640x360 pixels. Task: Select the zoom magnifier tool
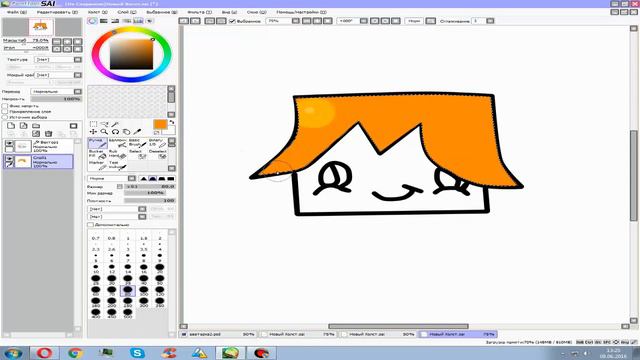pos(104,132)
